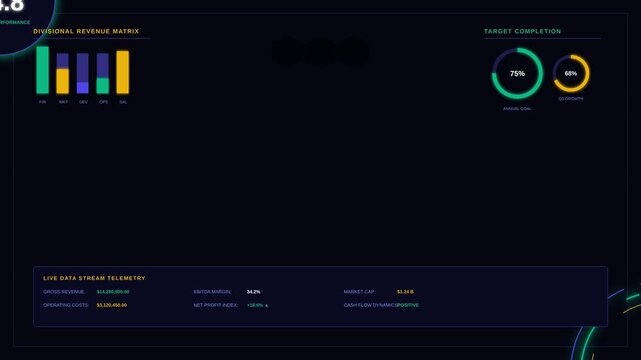Click the Q3 GROWTH caption
The image size is (641, 360).
tap(571, 99)
